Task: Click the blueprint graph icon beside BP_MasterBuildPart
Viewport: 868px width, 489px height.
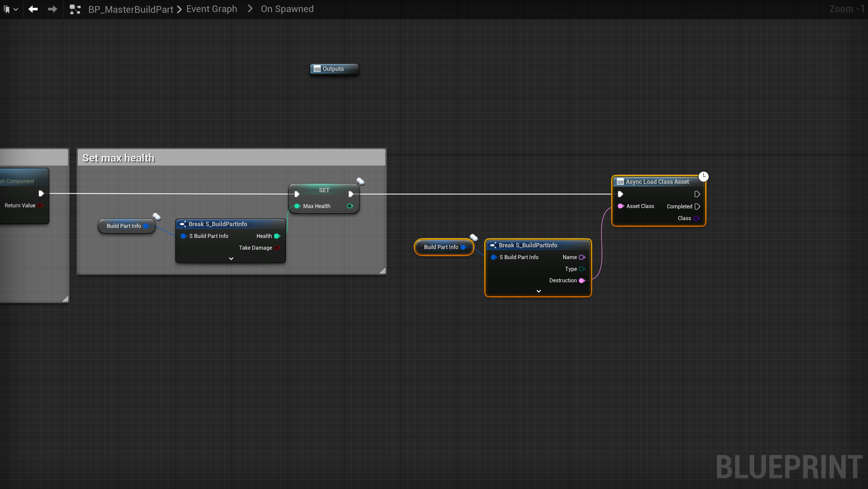Action: (75, 9)
